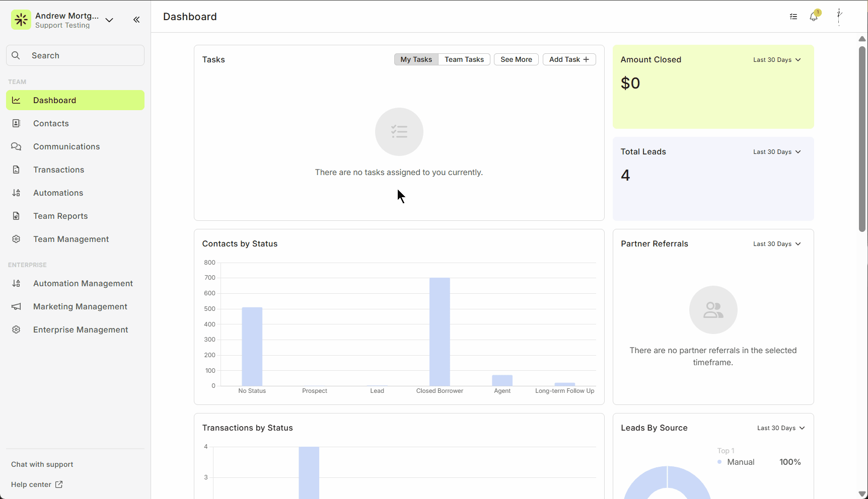Click the Team Management gear icon
The image size is (868, 499).
point(16,239)
